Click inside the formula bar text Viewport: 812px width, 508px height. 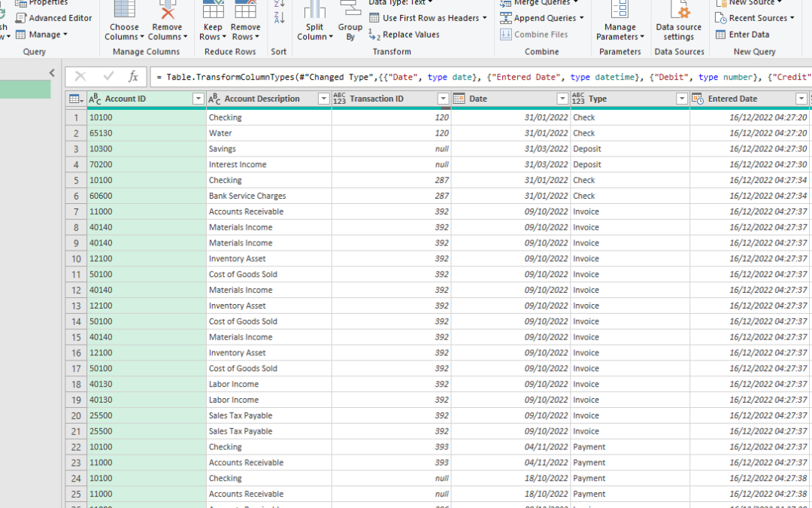482,78
